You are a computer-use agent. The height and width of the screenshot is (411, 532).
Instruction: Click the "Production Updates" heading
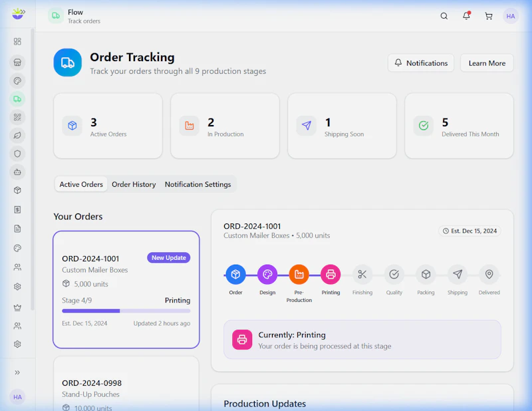[x=265, y=404]
